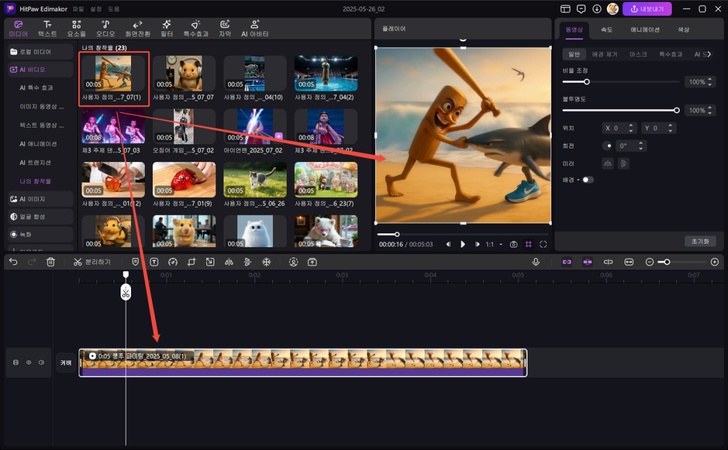Screen dimensions: 728x450
Task: Click the scale (비율 조정) slider handle
Action: (586, 82)
